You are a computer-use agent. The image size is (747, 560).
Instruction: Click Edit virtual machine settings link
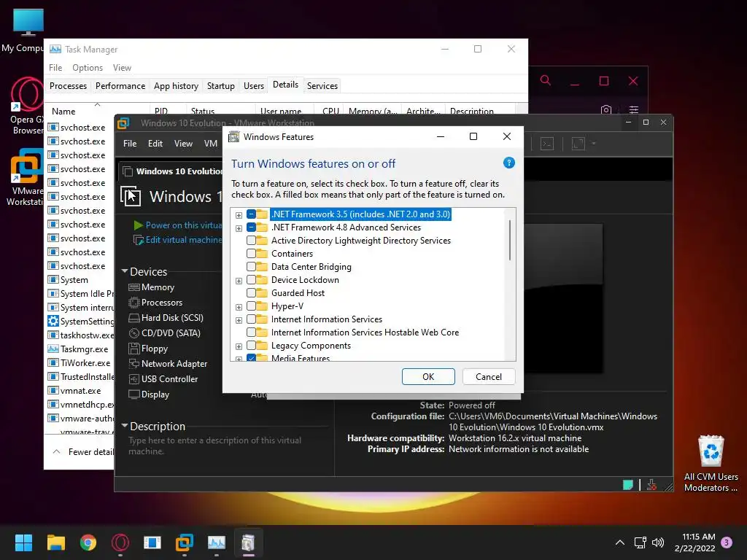tap(178, 239)
